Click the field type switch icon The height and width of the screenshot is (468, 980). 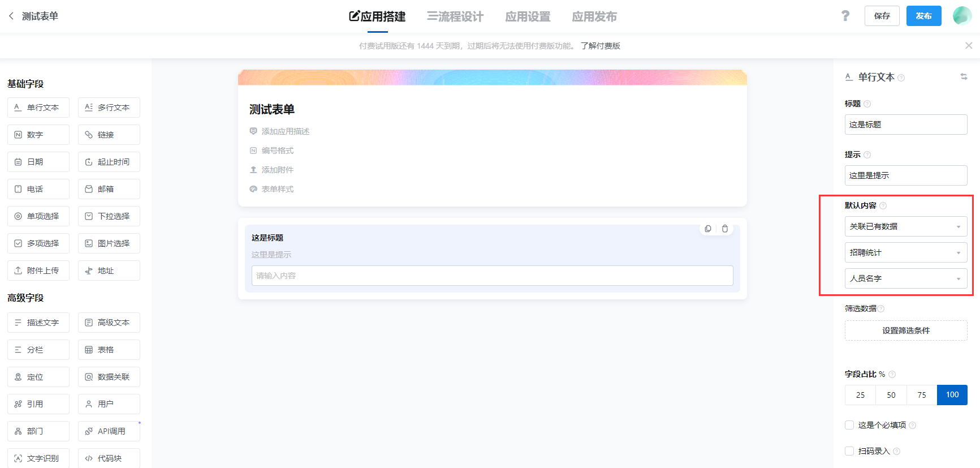tap(964, 76)
